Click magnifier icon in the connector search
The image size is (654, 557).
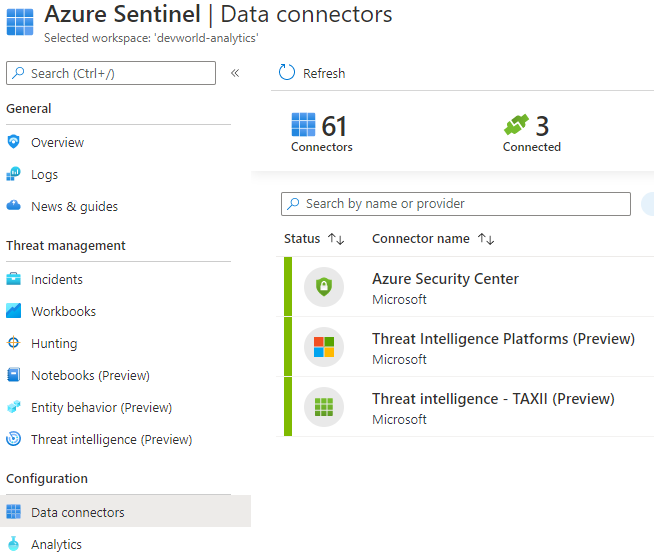(x=293, y=204)
